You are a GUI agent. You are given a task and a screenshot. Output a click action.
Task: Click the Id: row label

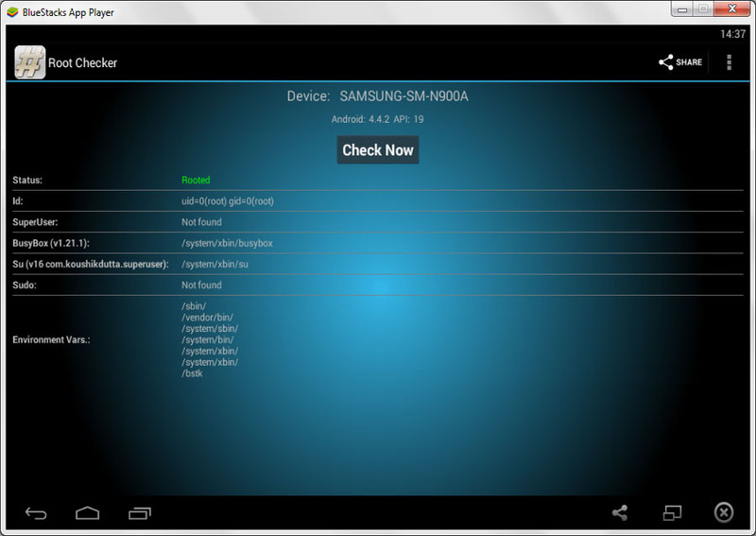click(18, 201)
